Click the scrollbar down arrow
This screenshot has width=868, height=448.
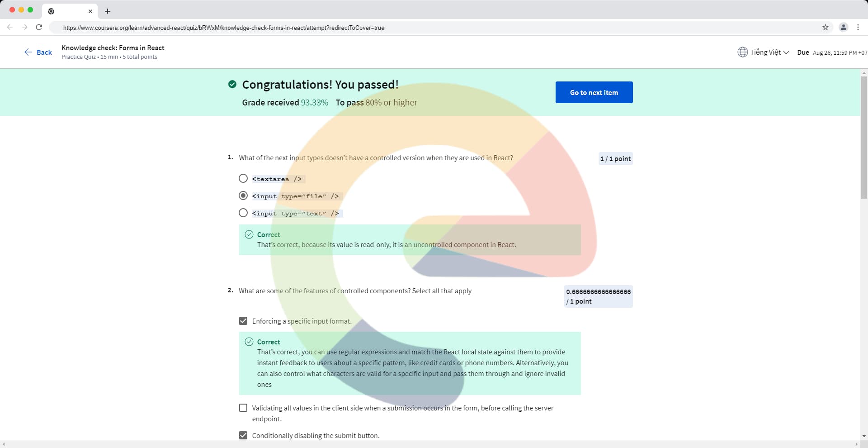(x=864, y=436)
